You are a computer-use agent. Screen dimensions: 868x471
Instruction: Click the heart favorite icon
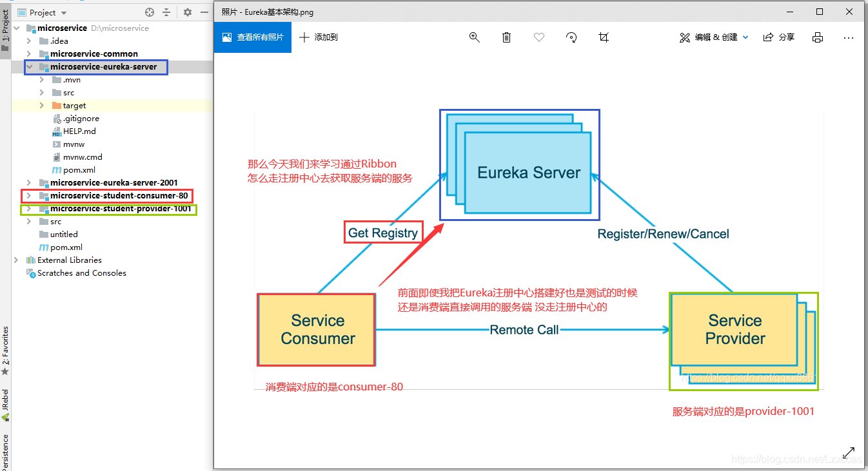pos(539,37)
